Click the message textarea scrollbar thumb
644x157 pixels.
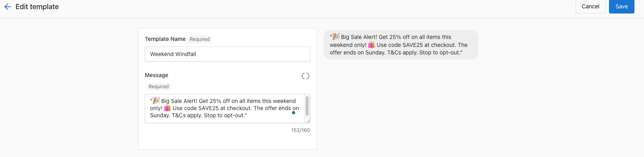(307, 106)
